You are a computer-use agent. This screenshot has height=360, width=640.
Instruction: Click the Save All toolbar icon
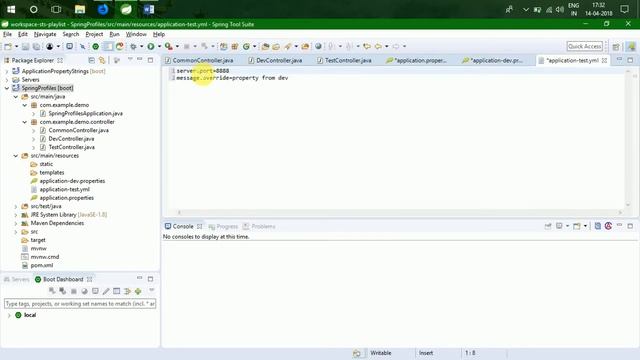[x=36, y=47]
